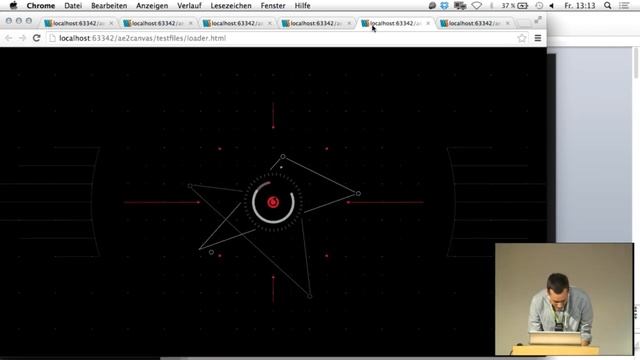Reload the loader.html page
This screenshot has width=640, height=360.
[36, 38]
